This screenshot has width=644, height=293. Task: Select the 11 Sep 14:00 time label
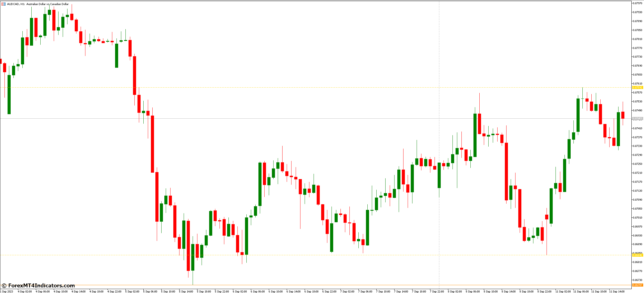tap(617, 291)
